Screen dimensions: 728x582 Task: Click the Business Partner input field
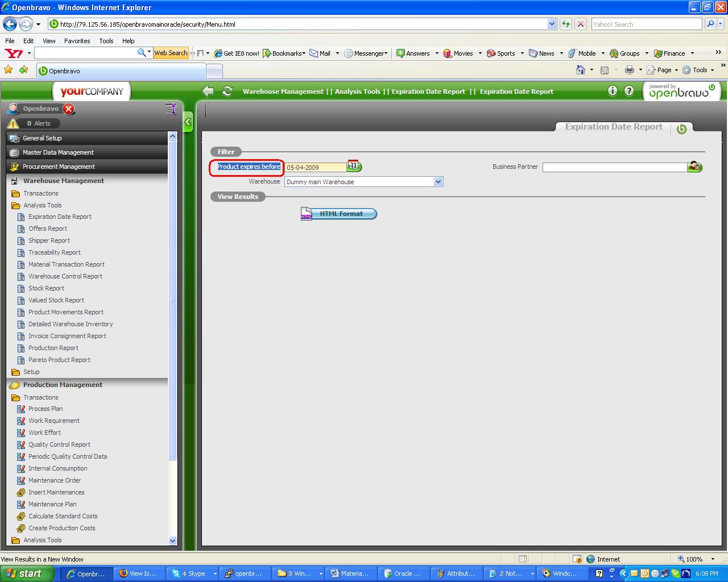pyautogui.click(x=615, y=167)
